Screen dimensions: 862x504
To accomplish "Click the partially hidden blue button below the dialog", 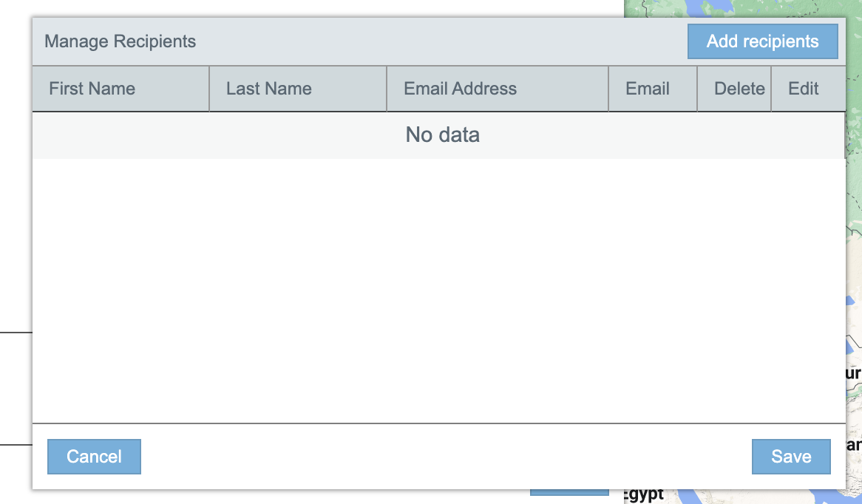I will pyautogui.click(x=569, y=493).
